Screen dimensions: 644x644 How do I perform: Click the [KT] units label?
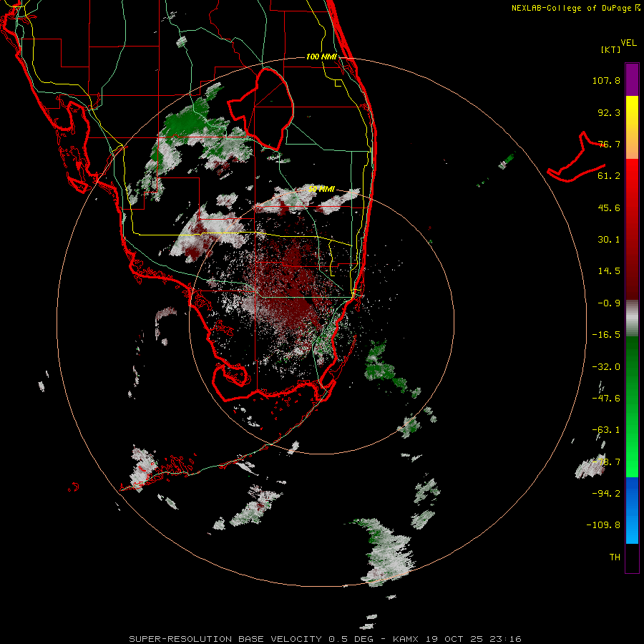point(611,49)
